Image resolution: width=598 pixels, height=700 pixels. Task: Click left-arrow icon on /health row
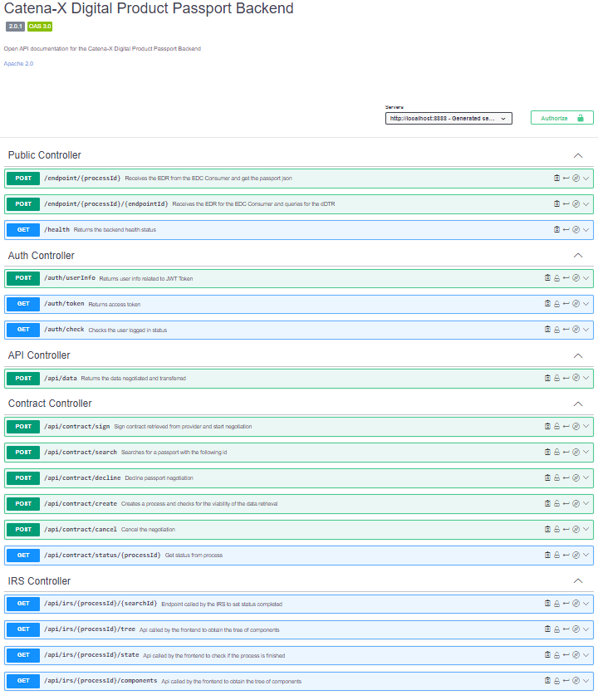pos(566,229)
